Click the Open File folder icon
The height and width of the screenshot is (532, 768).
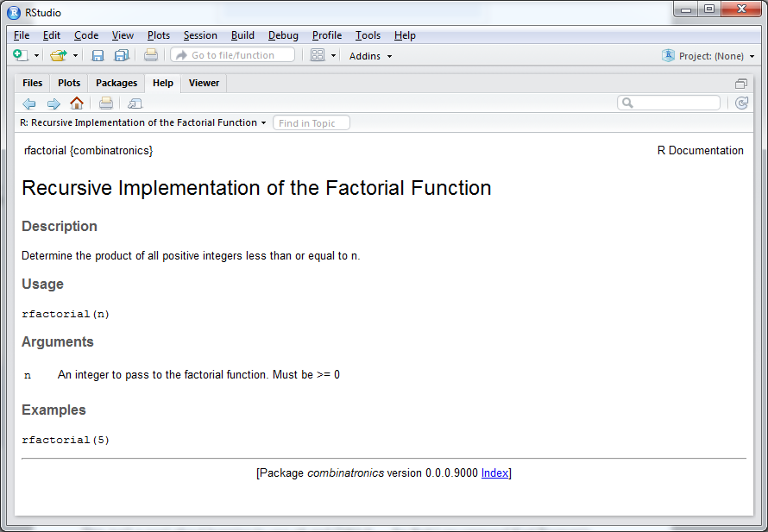[58, 55]
